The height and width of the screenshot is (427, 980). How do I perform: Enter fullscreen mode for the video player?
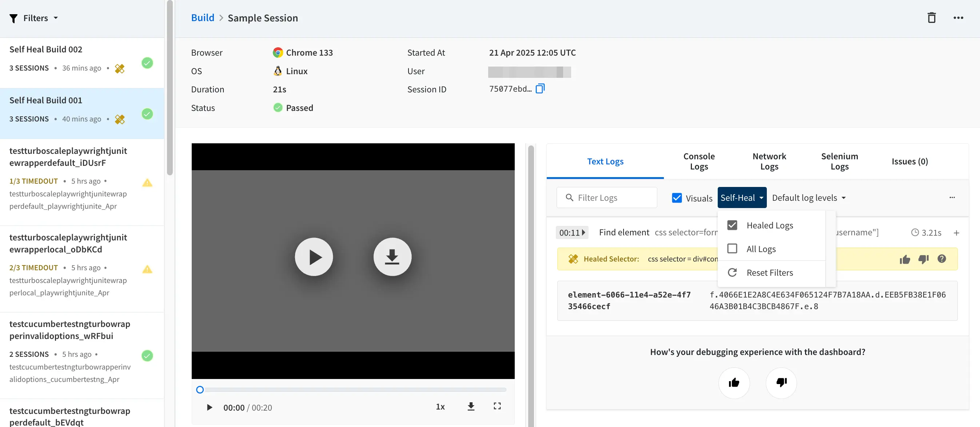click(x=497, y=406)
